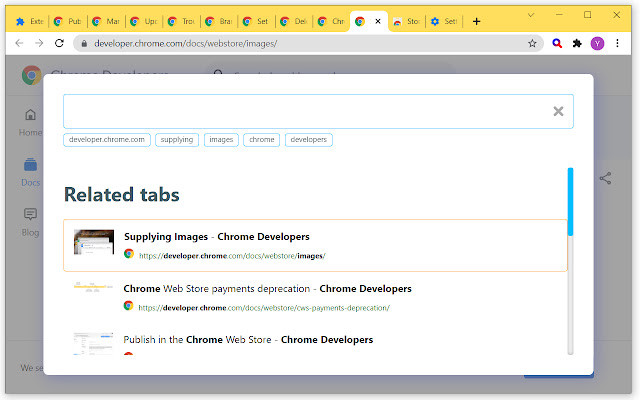Open the purple Y profile avatar
Viewport: 640px width, 400px height.
597,43
